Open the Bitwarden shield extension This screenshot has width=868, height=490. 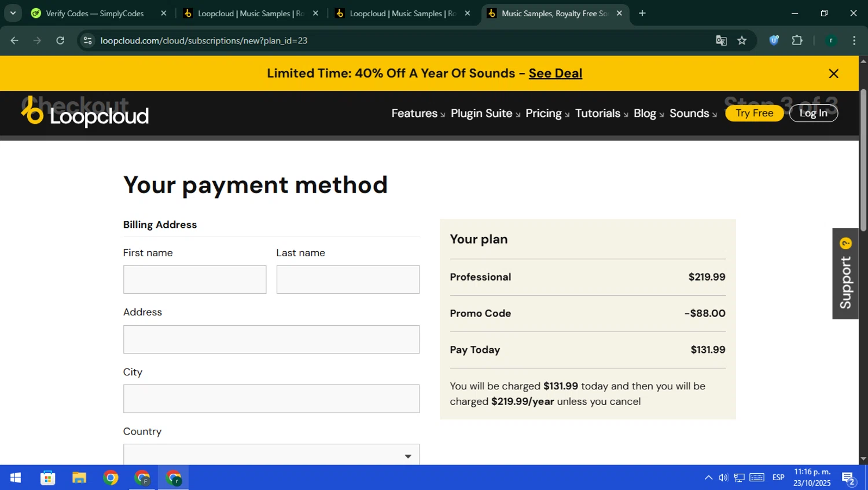coord(774,40)
